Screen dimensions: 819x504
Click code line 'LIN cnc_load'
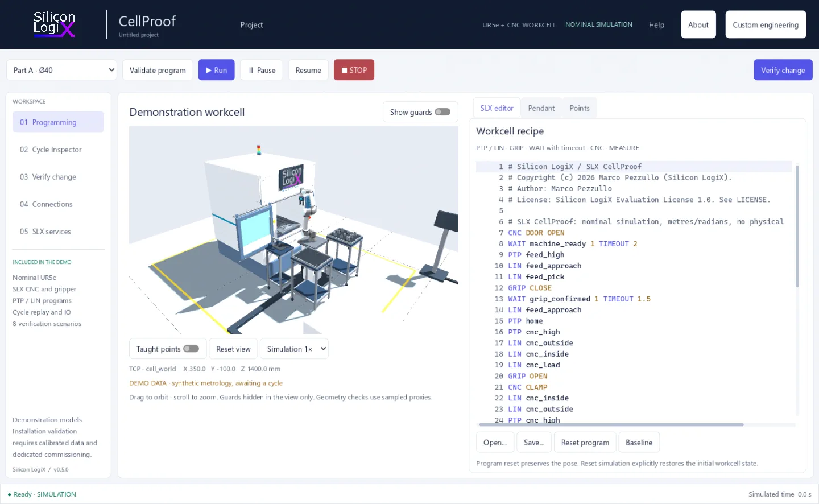click(x=533, y=365)
